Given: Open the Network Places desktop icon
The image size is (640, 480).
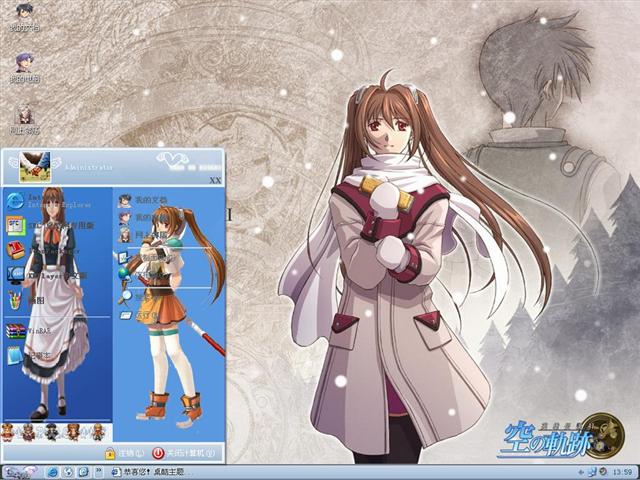Looking at the screenshot, I should coord(24,120).
